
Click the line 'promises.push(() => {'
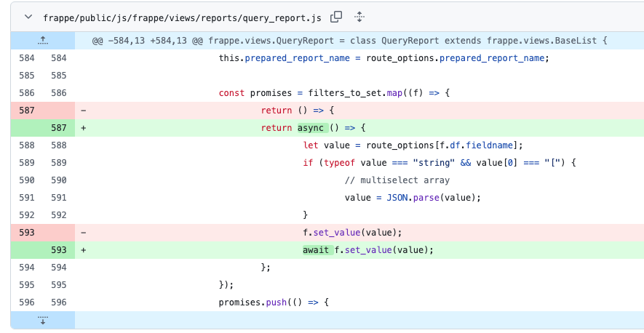[x=274, y=302]
